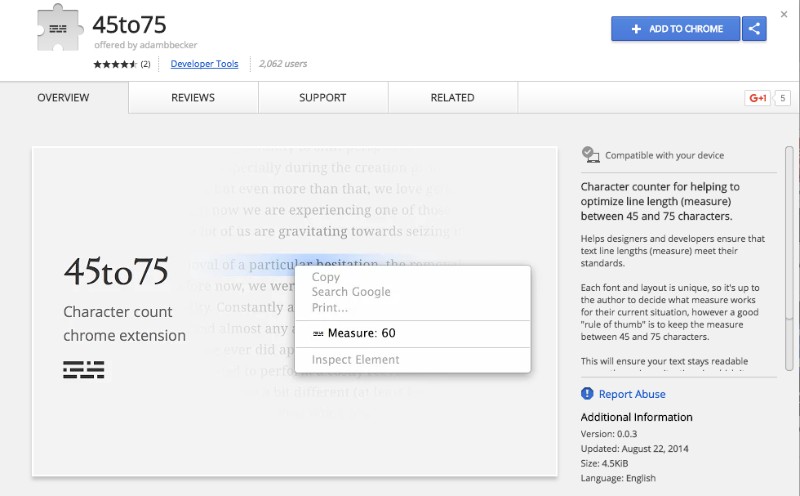Click the compatible device checkmark icon
Image resolution: width=800 pixels, height=496 pixels.
590,155
